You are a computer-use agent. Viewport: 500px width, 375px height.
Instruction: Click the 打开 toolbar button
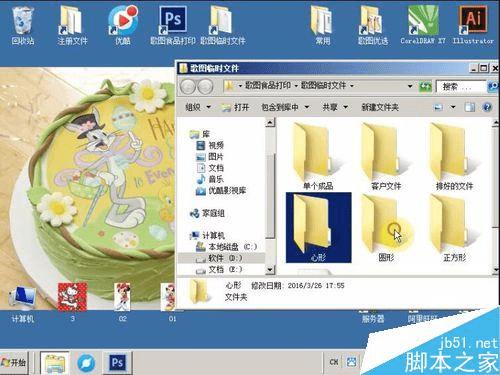[x=235, y=107]
